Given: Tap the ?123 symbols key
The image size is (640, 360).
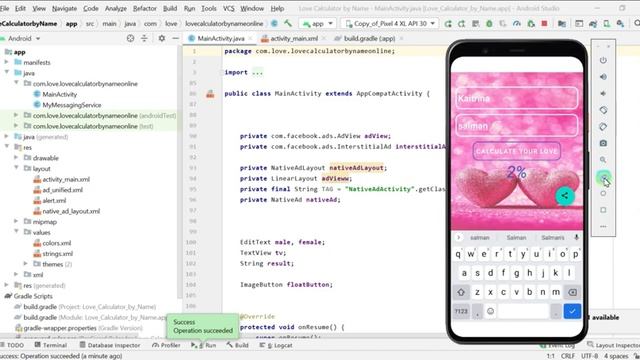Looking at the screenshot, I should [461, 311].
